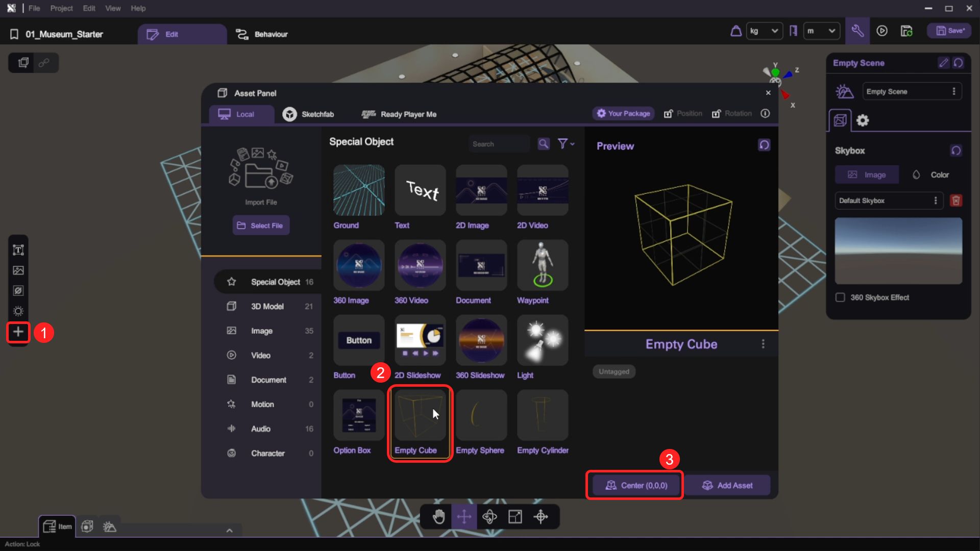Viewport: 980px width, 551px height.
Task: Select the Color skybox option
Action: [x=931, y=175]
